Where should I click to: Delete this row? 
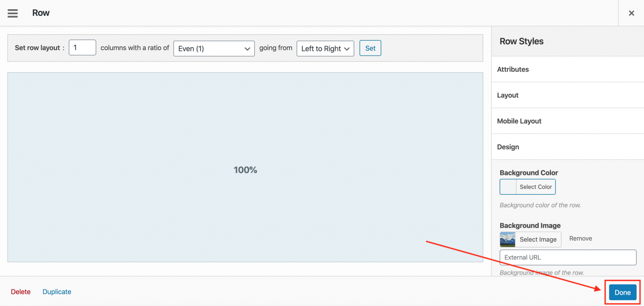(21, 292)
